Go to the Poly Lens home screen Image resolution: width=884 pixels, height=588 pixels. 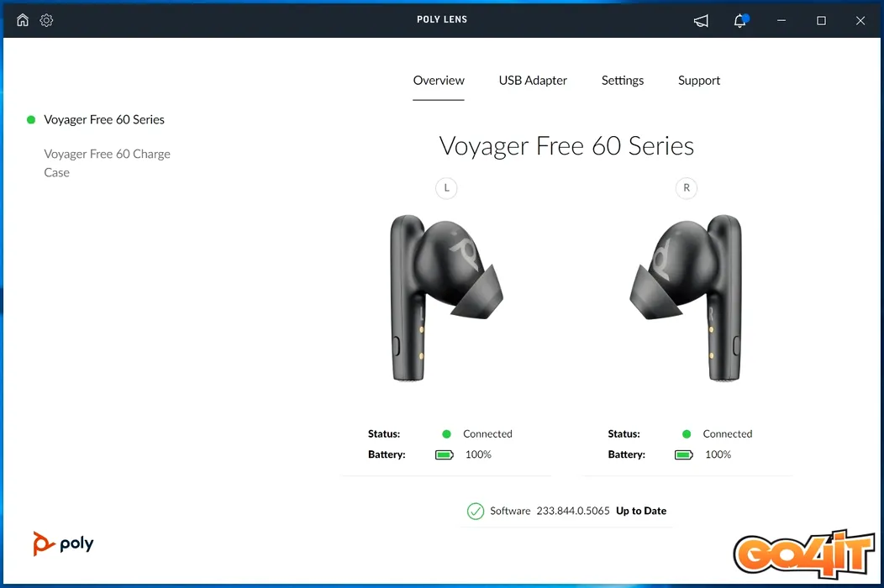pos(23,20)
